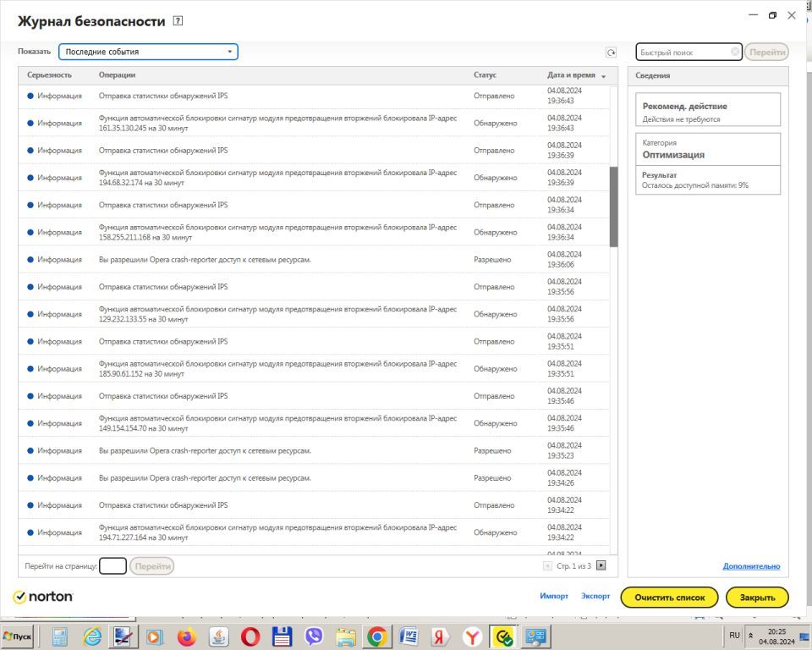Refresh the security log list
Image resolution: width=812 pixels, height=650 pixels.
pyautogui.click(x=611, y=52)
